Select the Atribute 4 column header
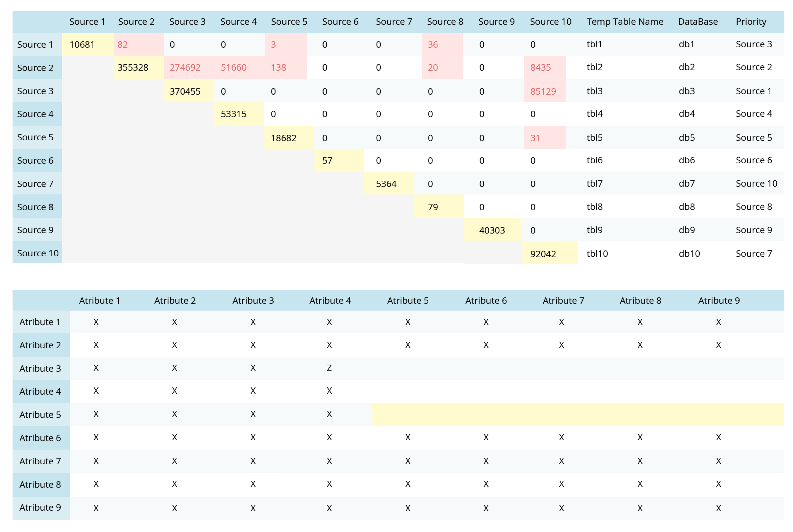This screenshot has width=793, height=532. pos(330,301)
